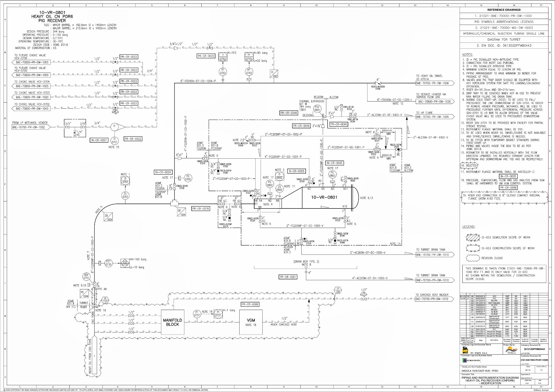Click the SDV 0701 shutdown valve bubble
555x392 pixels.
click(86, 277)
